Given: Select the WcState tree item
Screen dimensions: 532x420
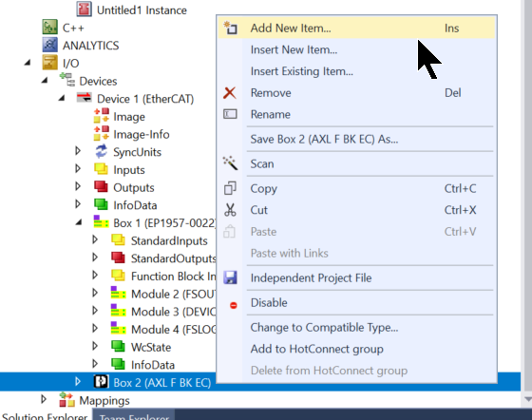Looking at the screenshot, I should 151,347.
